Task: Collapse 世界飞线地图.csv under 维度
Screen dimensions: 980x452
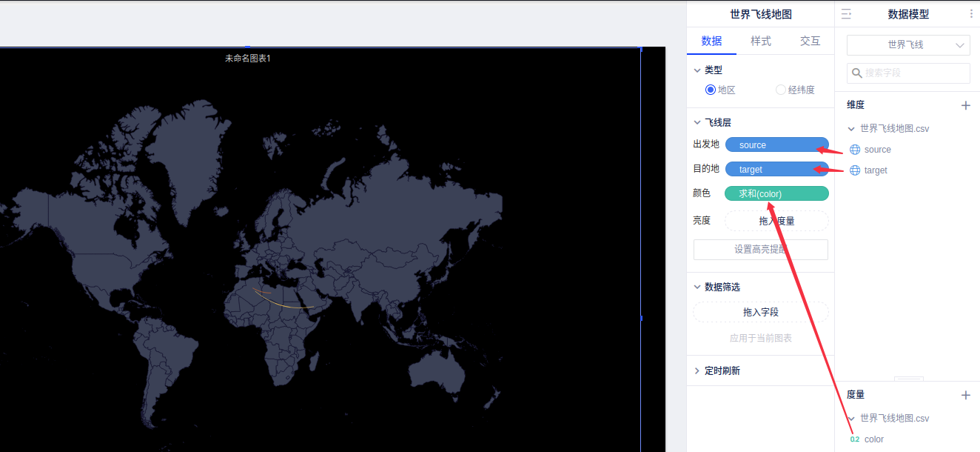Action: coord(851,129)
